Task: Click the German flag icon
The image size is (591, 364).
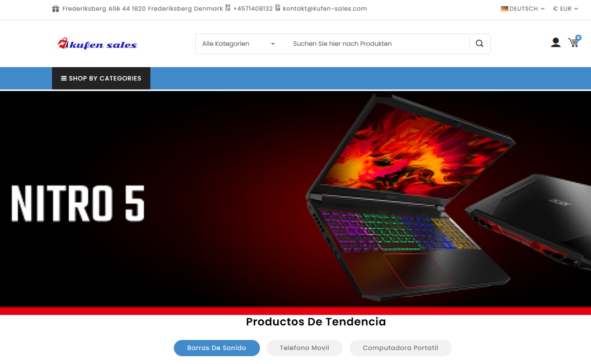Action: click(504, 9)
